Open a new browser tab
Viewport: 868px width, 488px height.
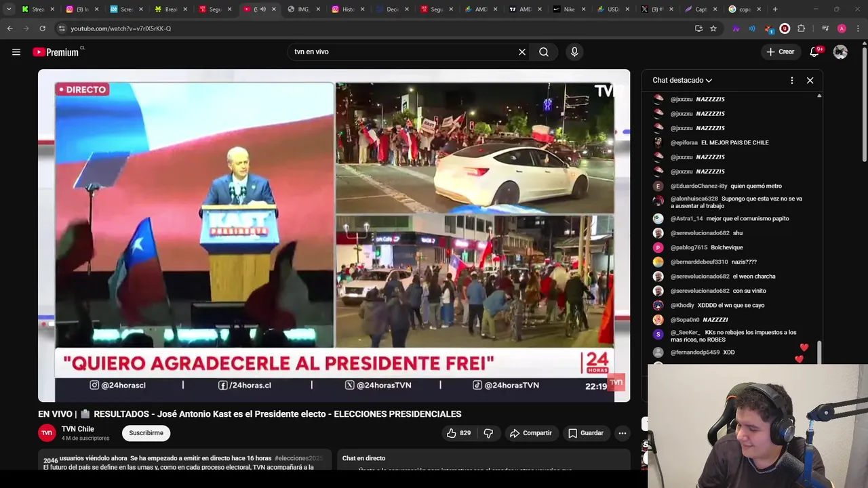775,9
